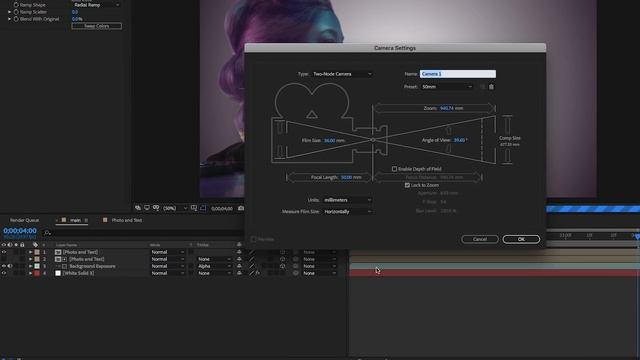This screenshot has height=360, width=640.
Task: Switch to Photo and Text timeline tab
Action: 127,220
